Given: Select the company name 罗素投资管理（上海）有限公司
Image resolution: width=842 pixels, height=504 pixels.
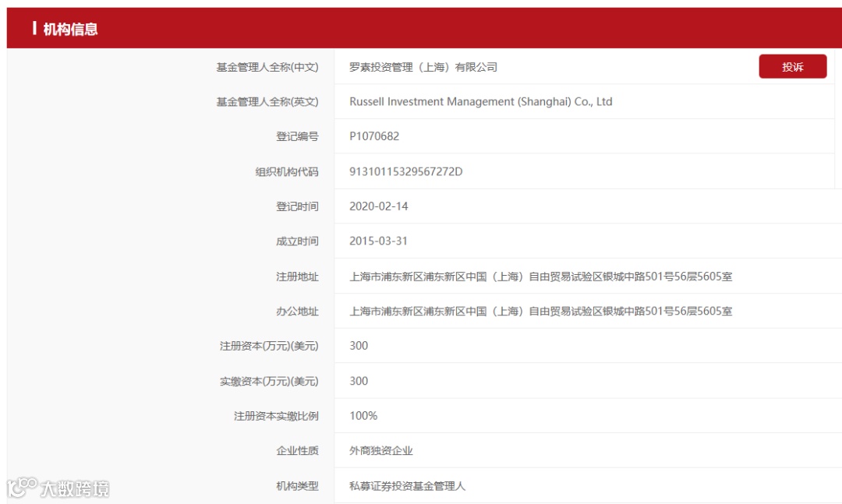Looking at the screenshot, I should (x=423, y=67).
